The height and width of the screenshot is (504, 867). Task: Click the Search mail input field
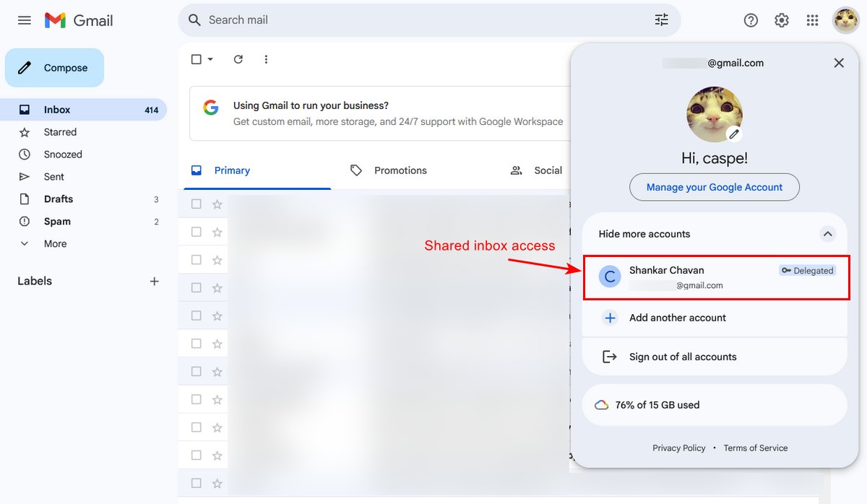[429, 20]
